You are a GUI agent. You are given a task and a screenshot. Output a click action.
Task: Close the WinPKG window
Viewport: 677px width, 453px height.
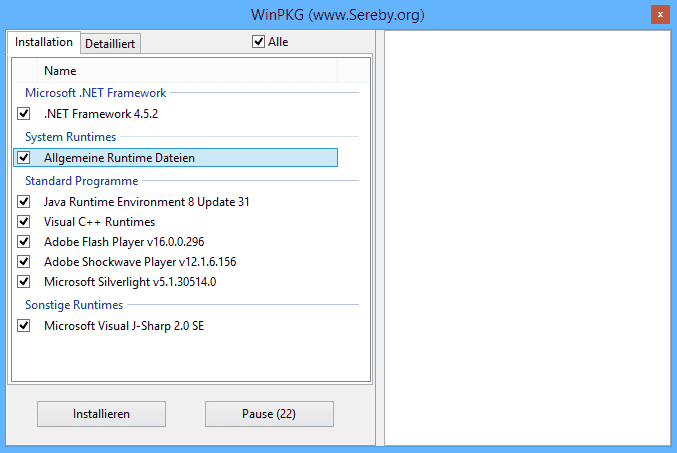(x=660, y=15)
